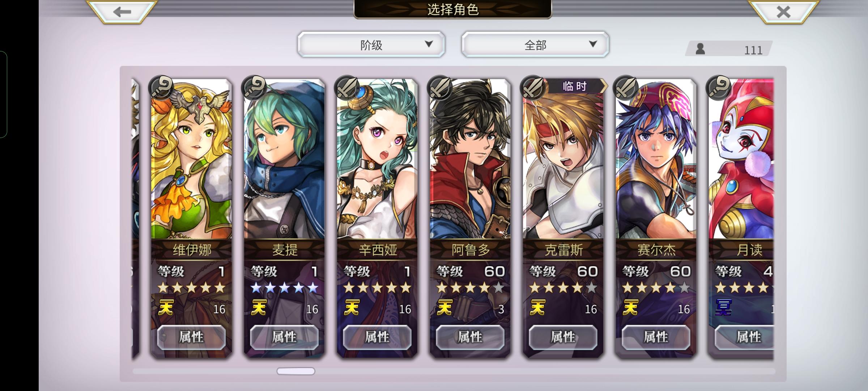Image resolution: width=868 pixels, height=391 pixels.
Task: Open the 全部 filter dropdown
Action: tap(535, 45)
